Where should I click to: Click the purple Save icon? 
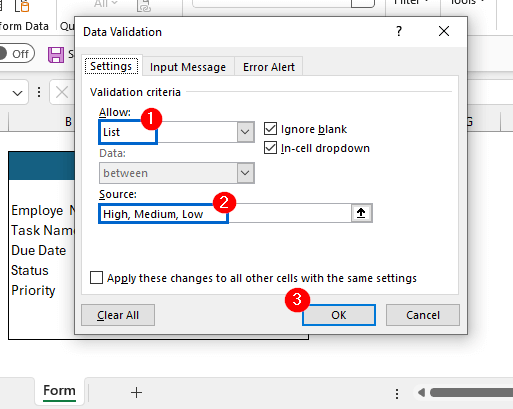(x=56, y=54)
